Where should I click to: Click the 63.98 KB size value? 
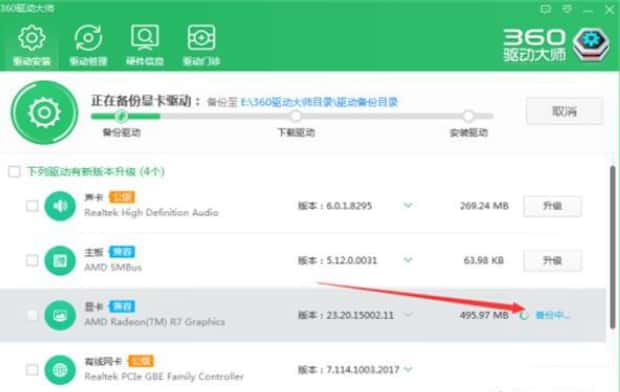click(484, 260)
